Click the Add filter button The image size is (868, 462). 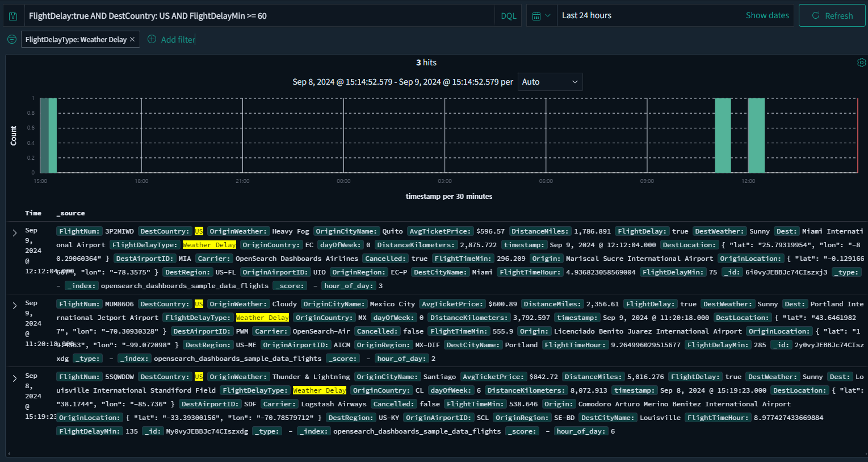click(x=171, y=39)
